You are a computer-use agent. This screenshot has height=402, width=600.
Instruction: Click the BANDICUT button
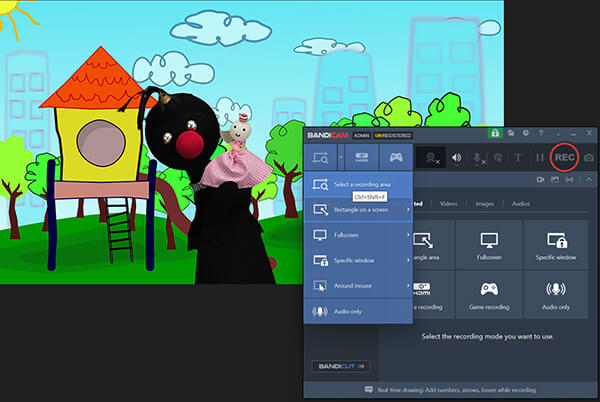tap(341, 366)
